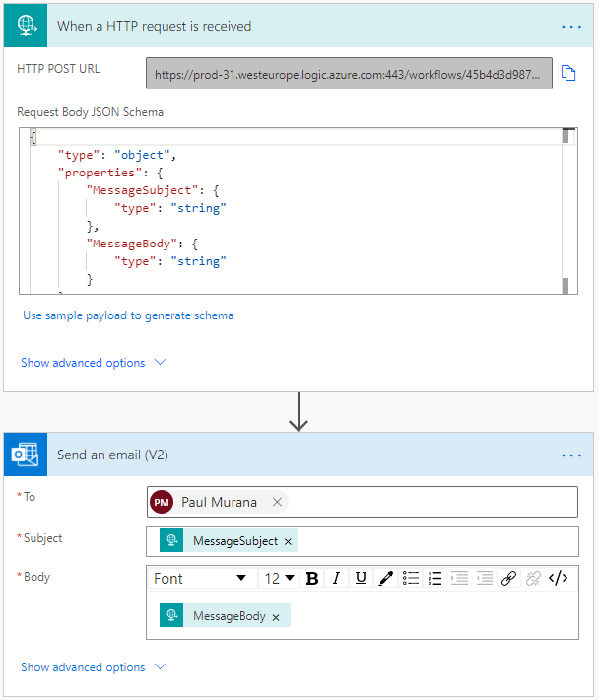Image resolution: width=599 pixels, height=700 pixels.
Task: Open the font color highlighter tool
Action: [385, 578]
